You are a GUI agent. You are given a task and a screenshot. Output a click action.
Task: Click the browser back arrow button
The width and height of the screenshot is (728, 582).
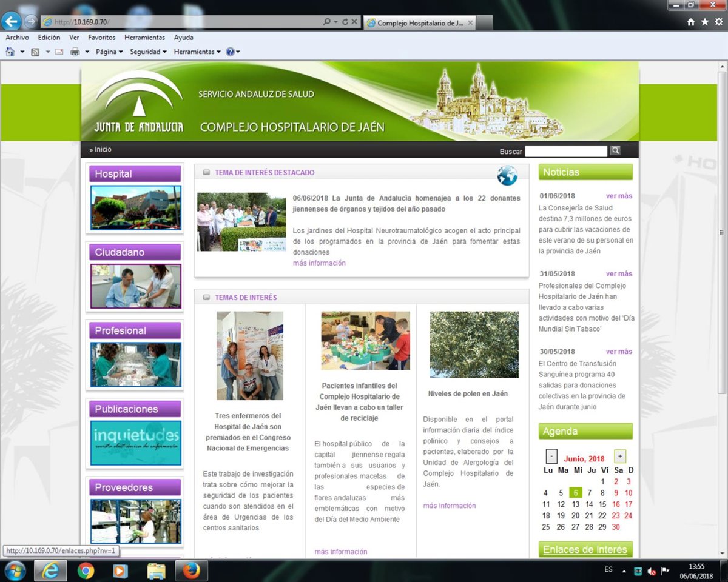click(11, 22)
